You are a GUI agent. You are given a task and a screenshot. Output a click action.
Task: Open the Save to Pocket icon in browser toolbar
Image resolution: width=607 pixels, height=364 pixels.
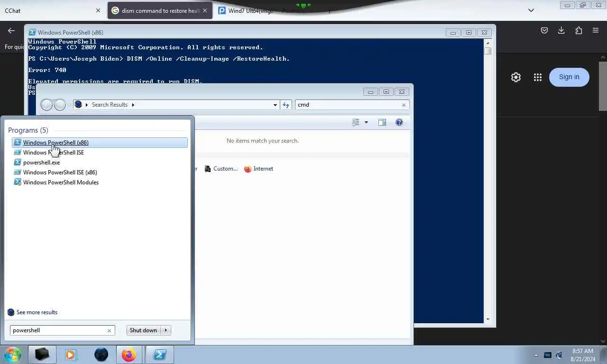(544, 30)
